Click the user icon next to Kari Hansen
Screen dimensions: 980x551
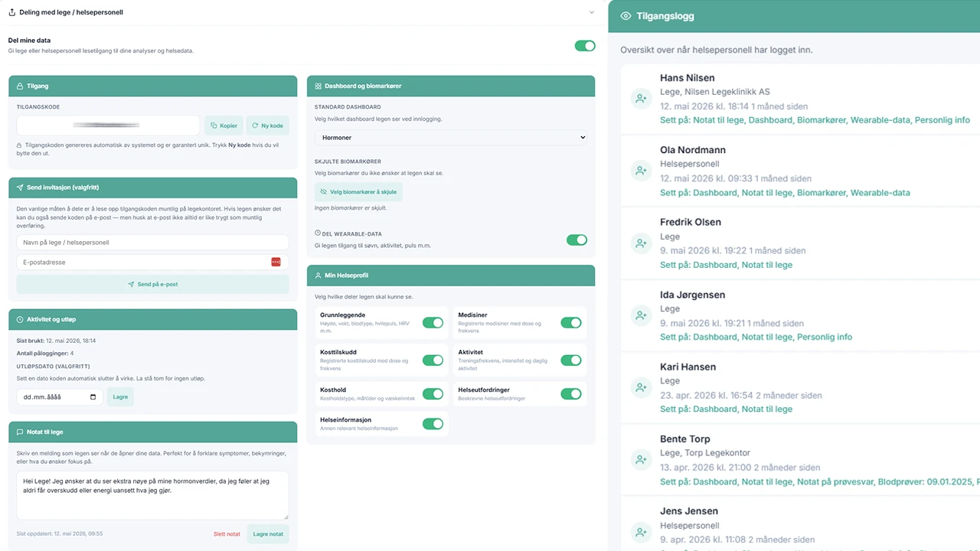point(640,388)
